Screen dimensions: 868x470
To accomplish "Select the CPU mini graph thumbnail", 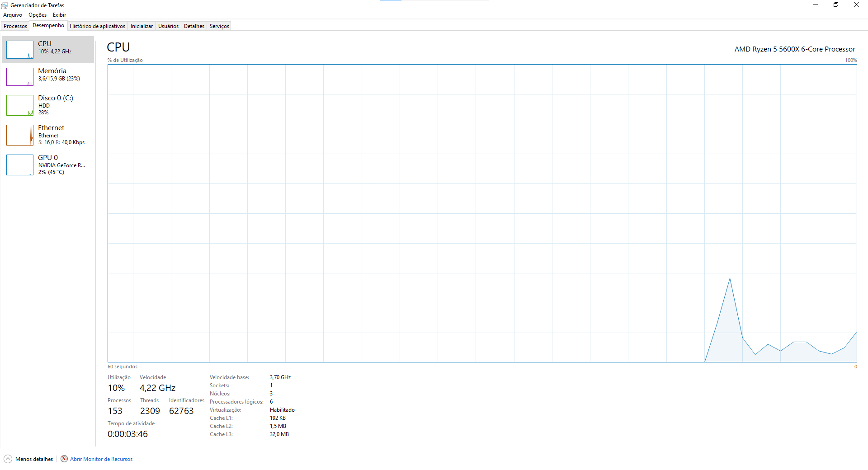I will coord(20,50).
